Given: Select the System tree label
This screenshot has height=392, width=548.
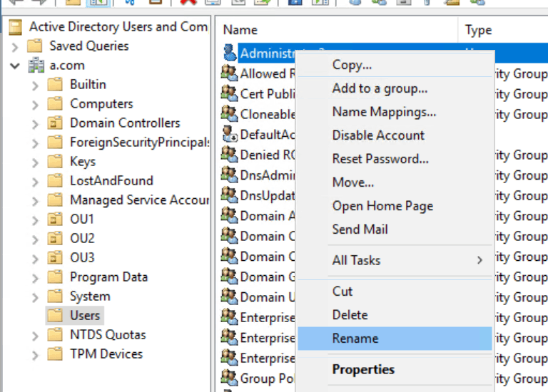Looking at the screenshot, I should click(x=90, y=296).
